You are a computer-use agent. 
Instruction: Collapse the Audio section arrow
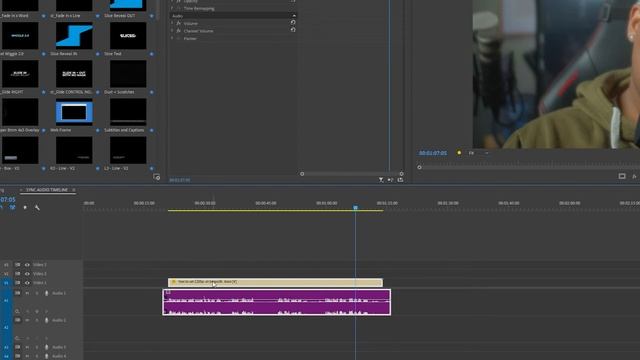tap(294, 16)
